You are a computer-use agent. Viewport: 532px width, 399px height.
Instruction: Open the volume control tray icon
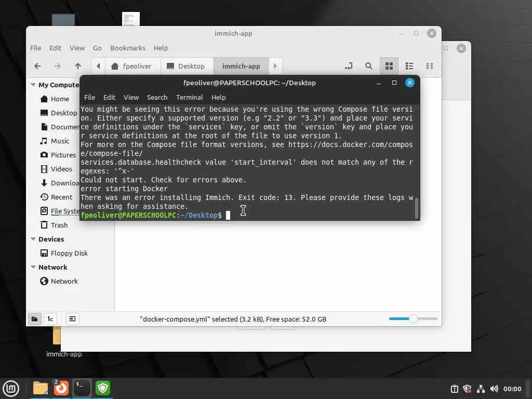494,389
